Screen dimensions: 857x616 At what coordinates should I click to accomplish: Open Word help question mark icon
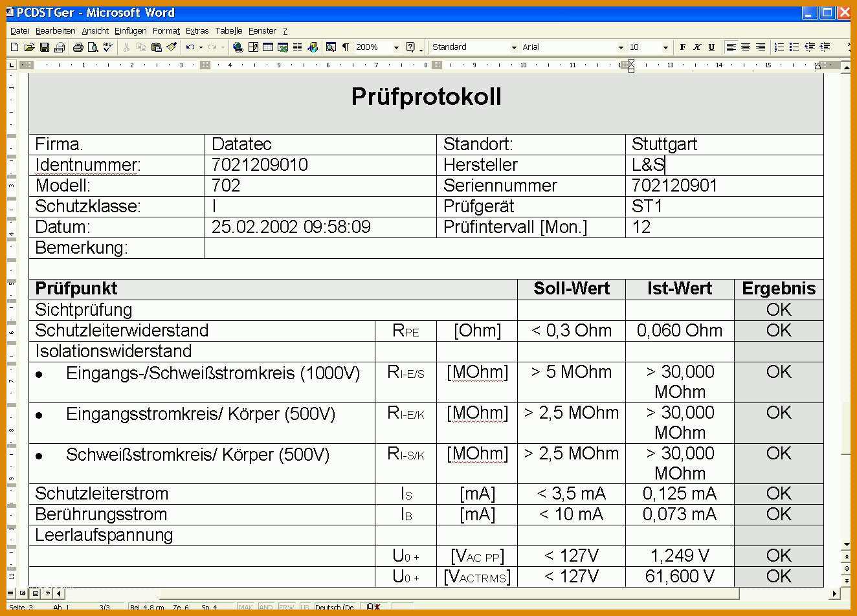click(x=410, y=47)
